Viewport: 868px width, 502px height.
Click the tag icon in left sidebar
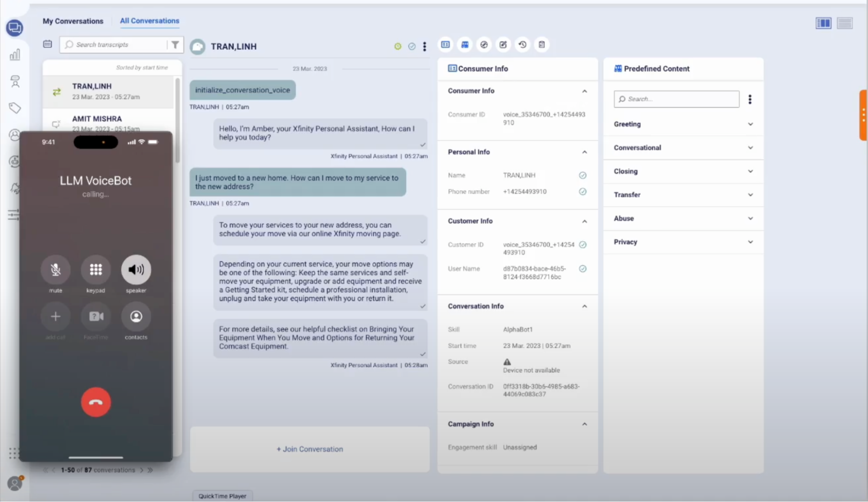click(x=15, y=108)
